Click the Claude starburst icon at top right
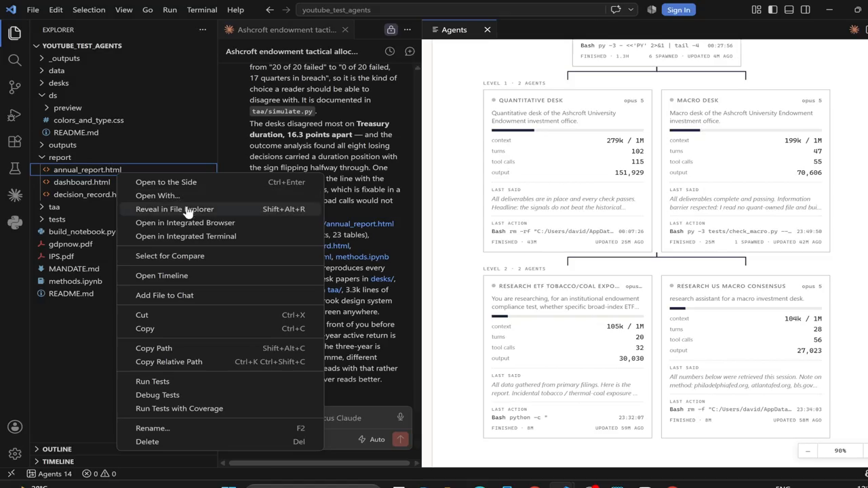868x488 pixels. pos(854,30)
